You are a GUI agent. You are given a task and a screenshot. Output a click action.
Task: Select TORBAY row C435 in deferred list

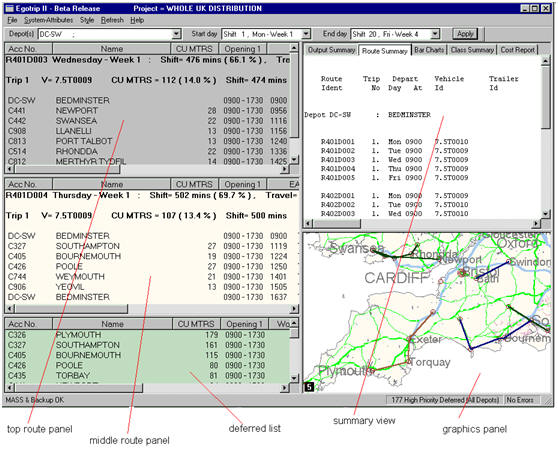[x=147, y=376]
